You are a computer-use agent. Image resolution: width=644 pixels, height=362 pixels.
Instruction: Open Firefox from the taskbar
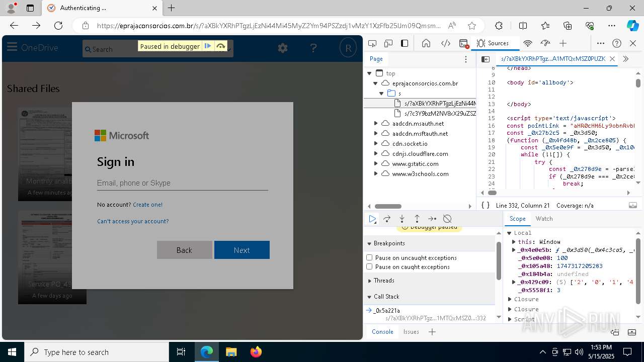[x=256, y=352]
